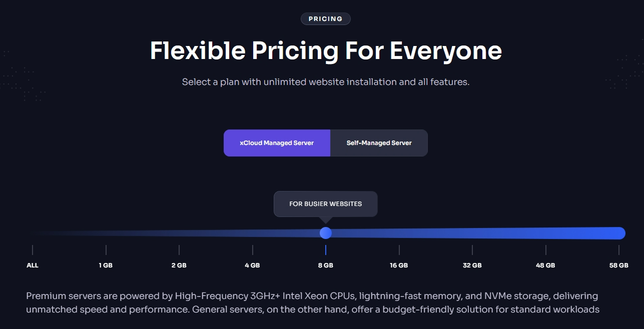Click the unlimited website installation subtitle text
This screenshot has height=329, width=644.
point(326,82)
